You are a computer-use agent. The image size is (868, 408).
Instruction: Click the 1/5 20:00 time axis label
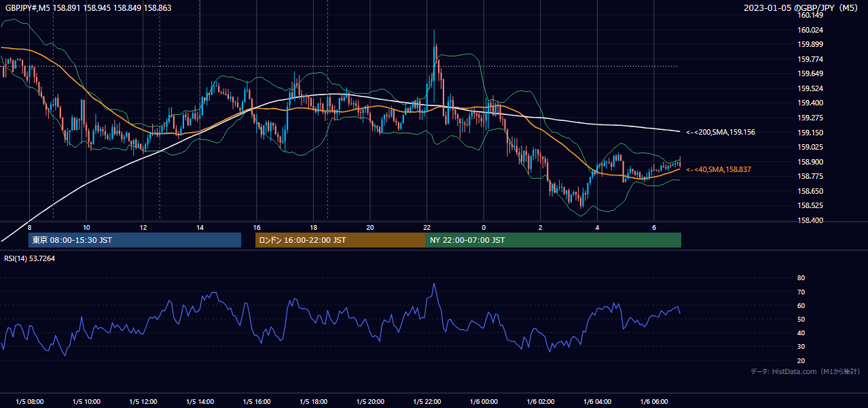click(x=370, y=402)
